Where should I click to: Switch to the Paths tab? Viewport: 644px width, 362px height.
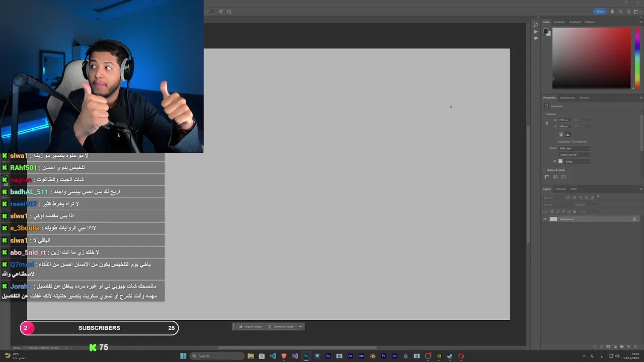click(x=573, y=189)
